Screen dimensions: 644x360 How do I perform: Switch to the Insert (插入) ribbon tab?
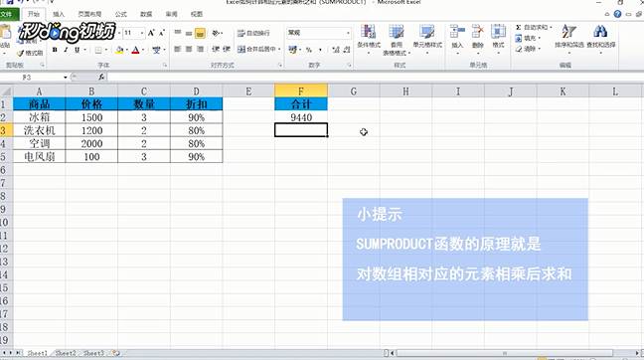59,14
